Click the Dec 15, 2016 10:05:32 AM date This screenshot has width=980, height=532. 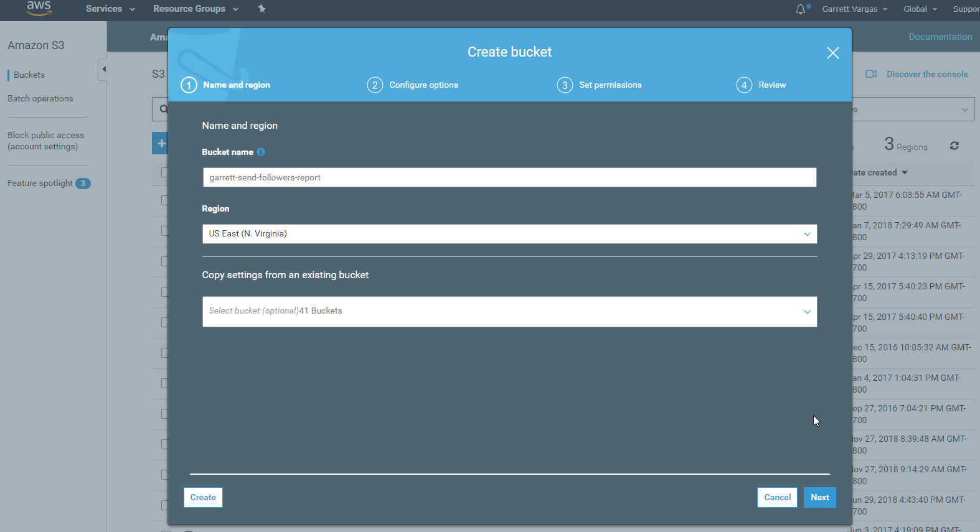[x=912, y=353]
